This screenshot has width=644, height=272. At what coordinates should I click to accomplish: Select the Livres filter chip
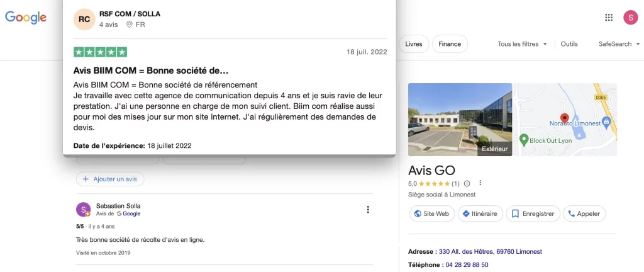coord(414,44)
